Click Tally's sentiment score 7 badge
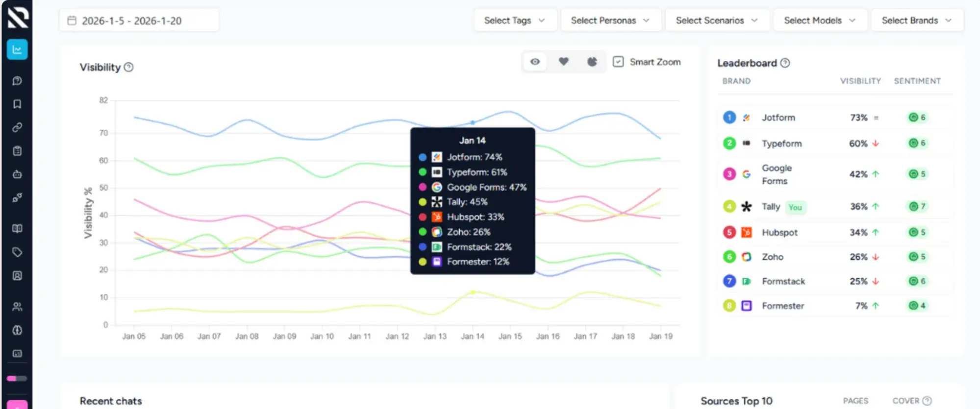 (x=917, y=206)
